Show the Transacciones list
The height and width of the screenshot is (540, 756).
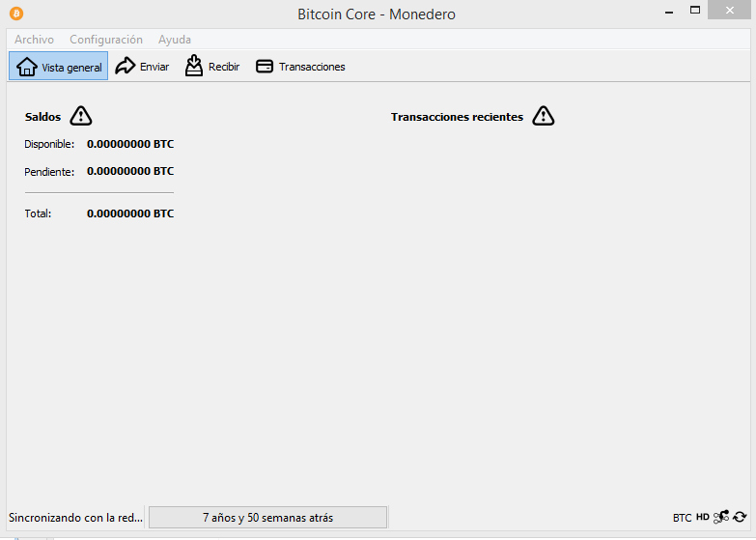point(300,66)
